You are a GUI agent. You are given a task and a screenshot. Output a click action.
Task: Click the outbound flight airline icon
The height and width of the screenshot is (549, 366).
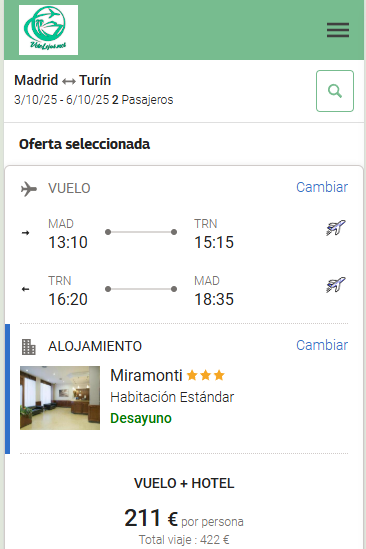point(336,228)
